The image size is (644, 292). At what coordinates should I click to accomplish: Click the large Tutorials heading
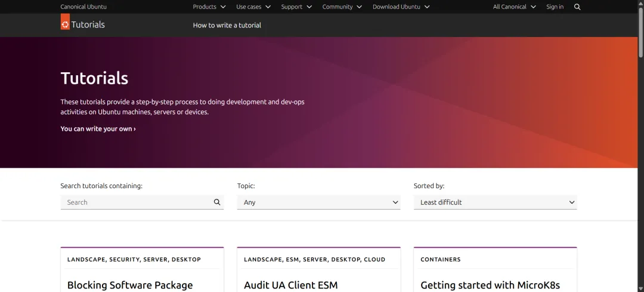point(94,78)
